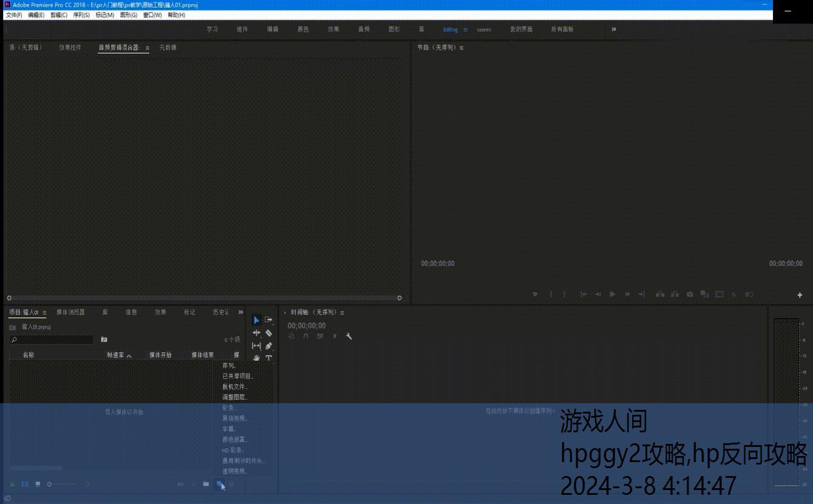Viewport: 813px width, 504px height.
Task: Choose 序列... from New Item menu
Action: tap(230, 366)
